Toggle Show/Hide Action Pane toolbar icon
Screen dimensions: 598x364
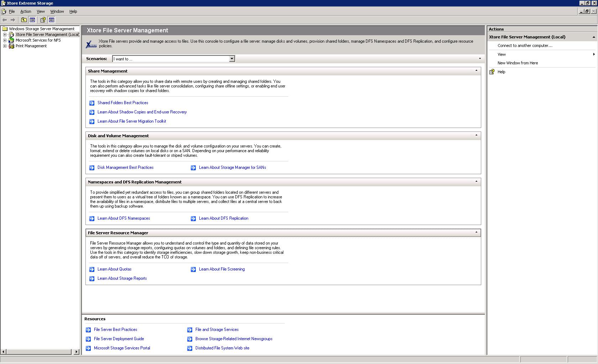[52, 20]
